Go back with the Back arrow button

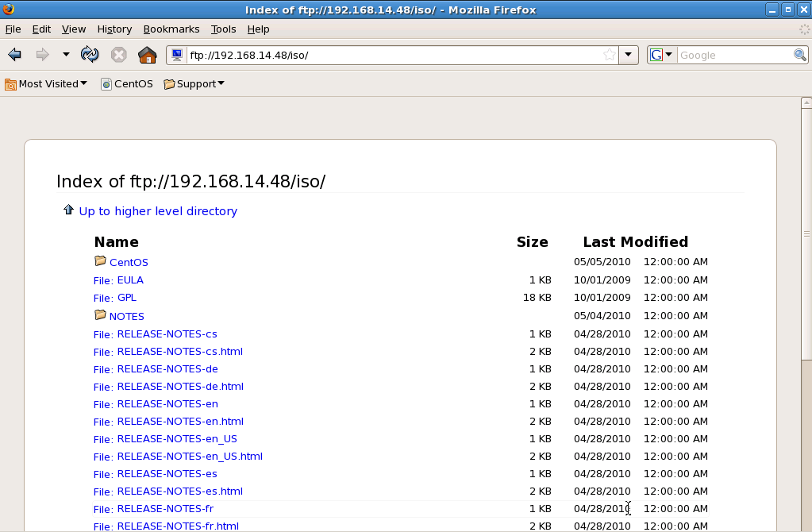click(14, 55)
